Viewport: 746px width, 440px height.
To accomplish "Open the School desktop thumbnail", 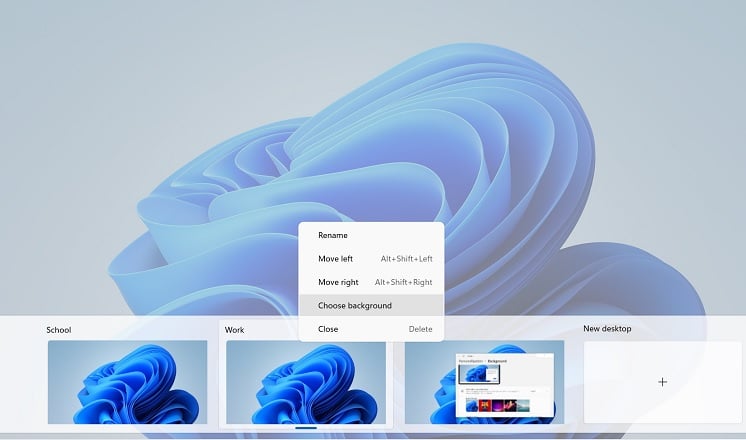I will pyautogui.click(x=128, y=382).
